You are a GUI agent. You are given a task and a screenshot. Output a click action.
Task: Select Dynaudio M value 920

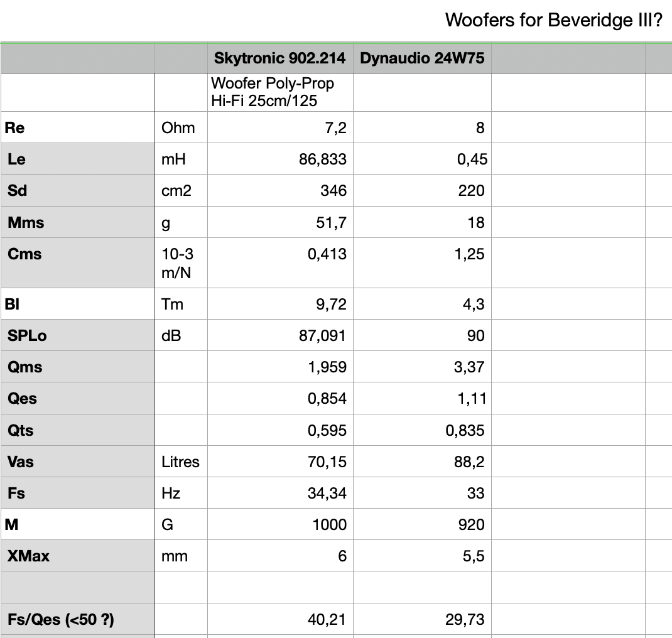pyautogui.click(x=422, y=524)
